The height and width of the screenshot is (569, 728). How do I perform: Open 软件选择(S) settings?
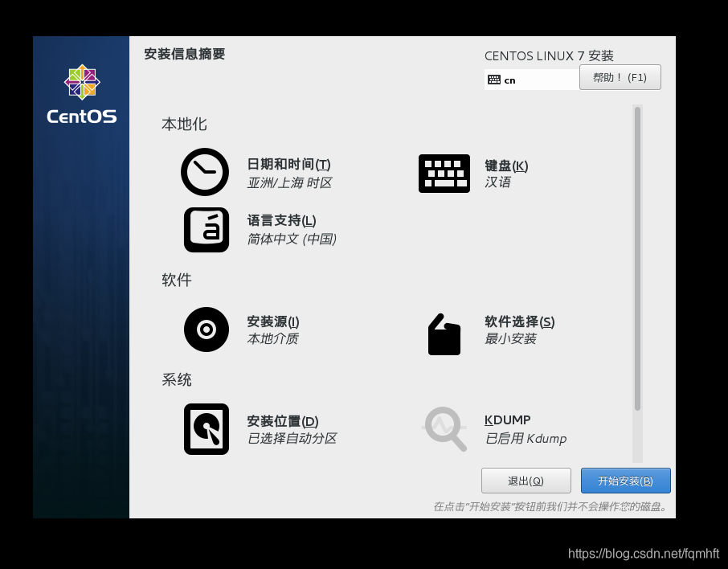520,321
